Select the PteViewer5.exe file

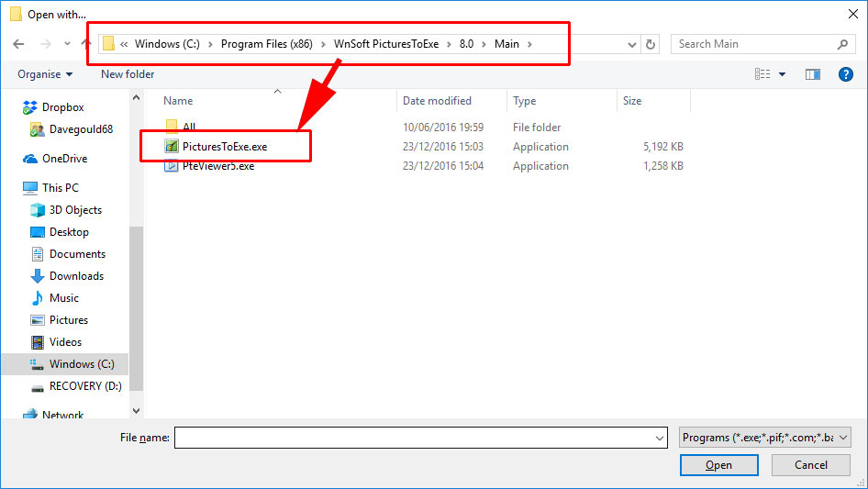pos(218,166)
